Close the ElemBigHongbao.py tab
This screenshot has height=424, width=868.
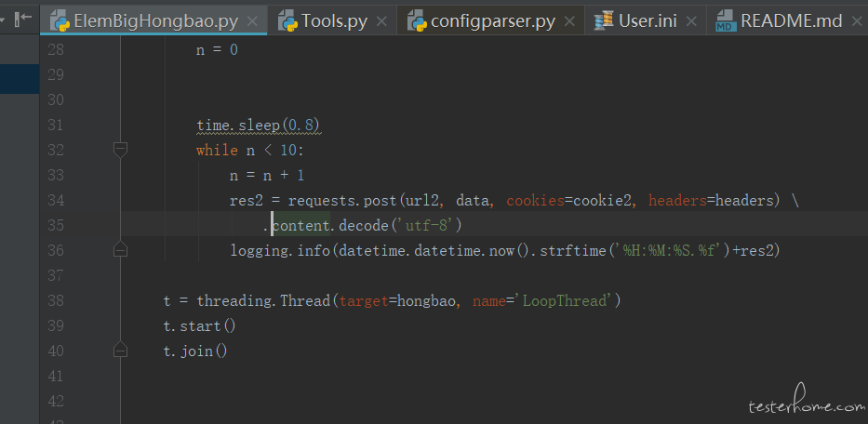252,21
